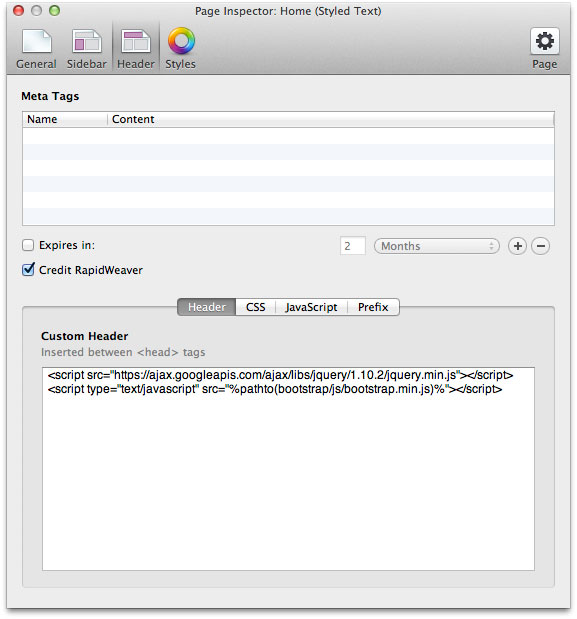Add a meta tag with plus button

(x=517, y=246)
